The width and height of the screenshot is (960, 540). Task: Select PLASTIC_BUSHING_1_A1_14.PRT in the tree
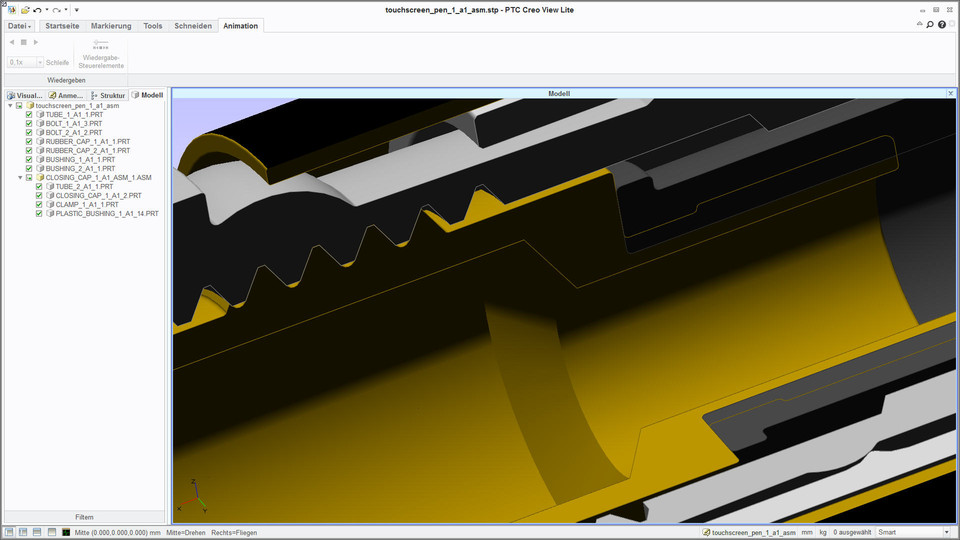[x=107, y=214]
